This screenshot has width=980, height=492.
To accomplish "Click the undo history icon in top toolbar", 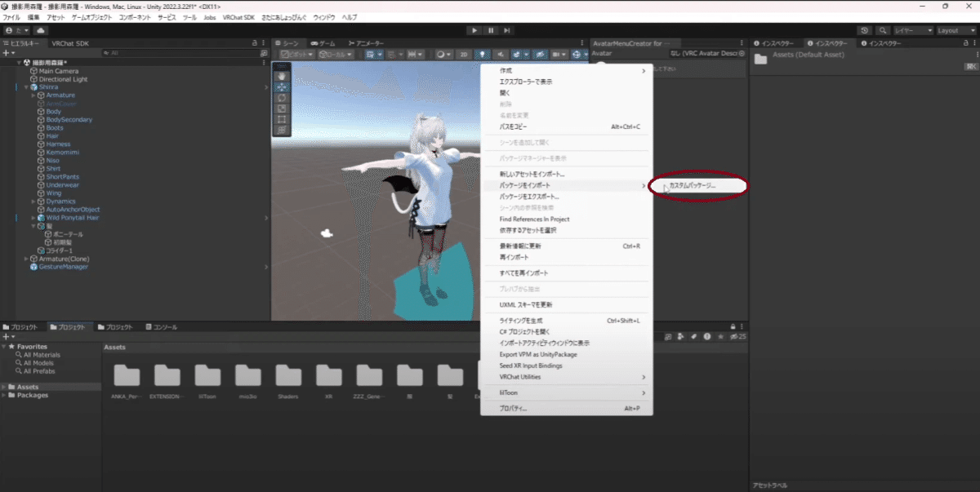I will 865,30.
